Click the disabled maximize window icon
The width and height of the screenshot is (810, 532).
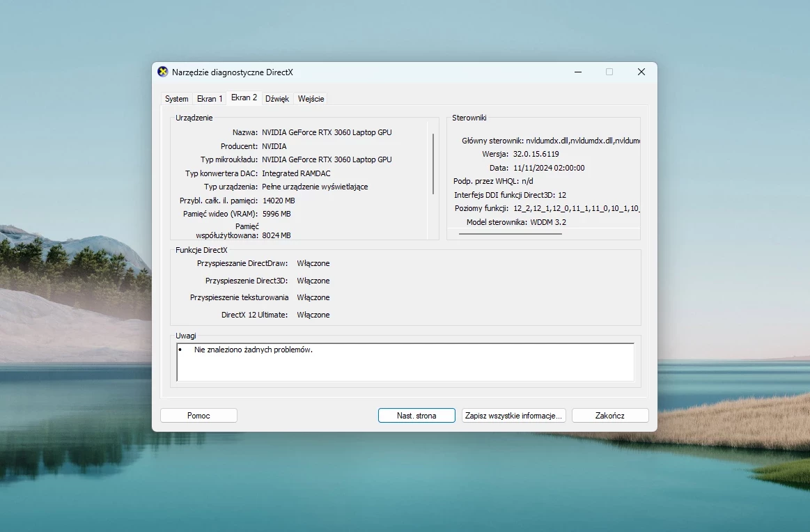pyautogui.click(x=609, y=72)
